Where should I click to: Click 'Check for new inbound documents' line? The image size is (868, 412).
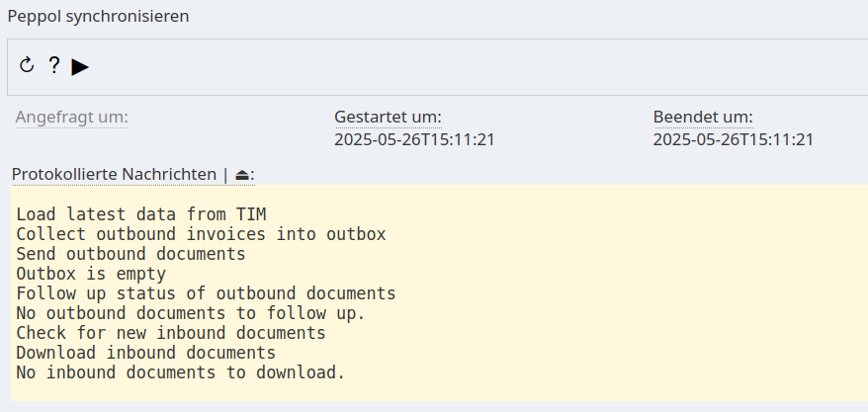pos(171,333)
